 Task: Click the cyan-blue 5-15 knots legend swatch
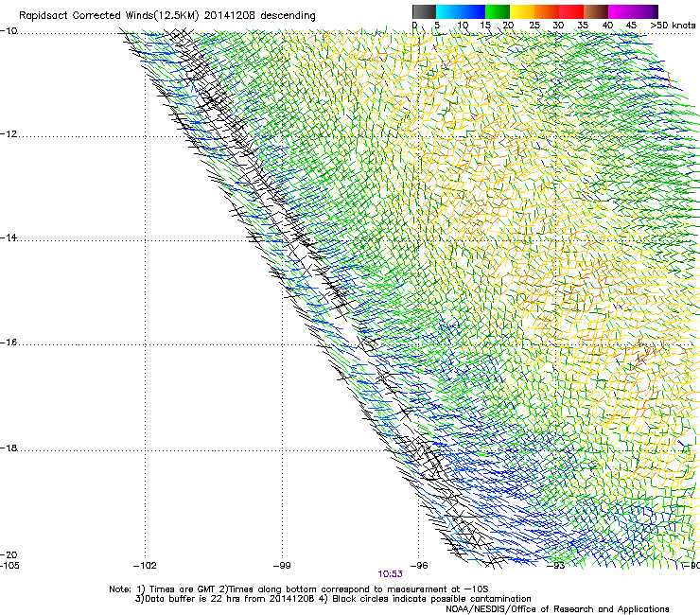pos(461,11)
